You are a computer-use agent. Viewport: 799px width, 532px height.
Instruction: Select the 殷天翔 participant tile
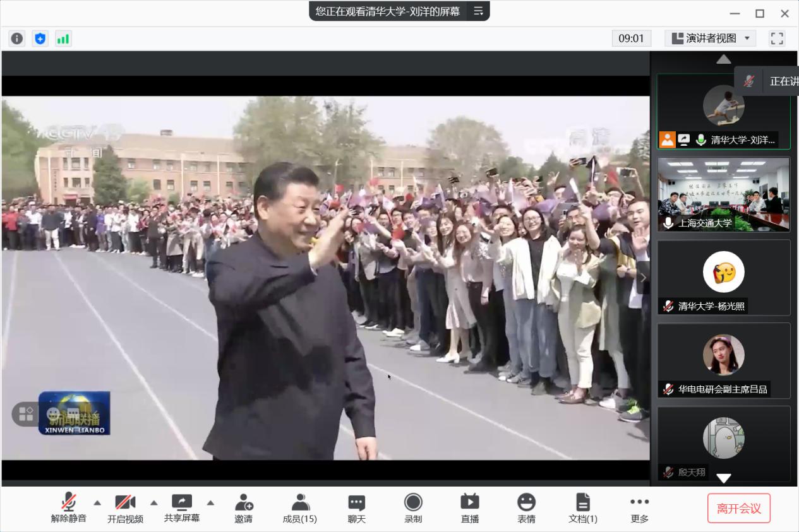tap(724, 444)
